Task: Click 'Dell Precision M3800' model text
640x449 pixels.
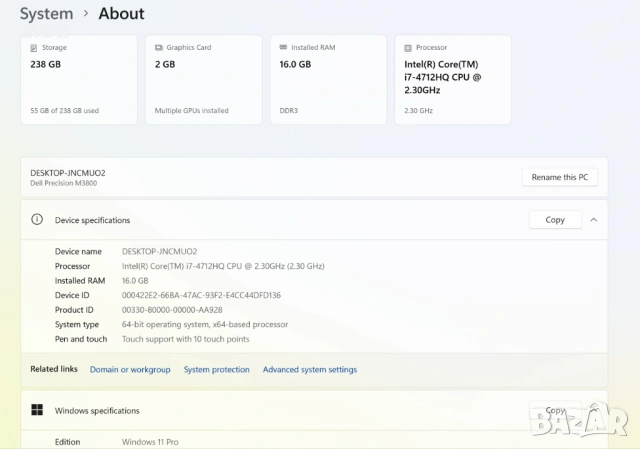Action: click(x=64, y=183)
